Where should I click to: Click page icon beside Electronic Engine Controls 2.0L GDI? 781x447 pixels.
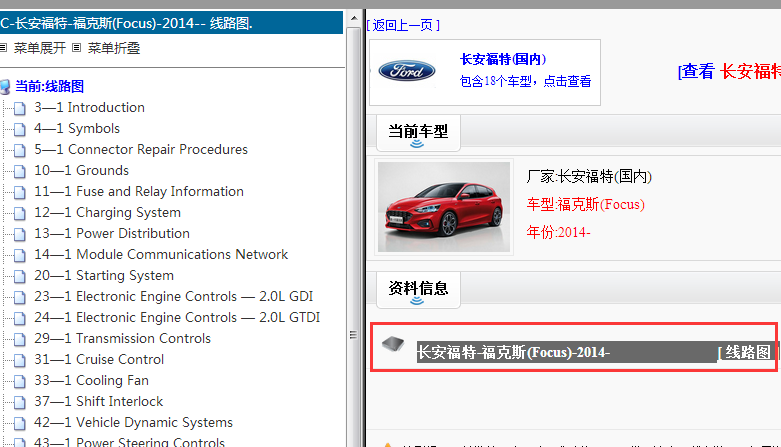pos(20,297)
